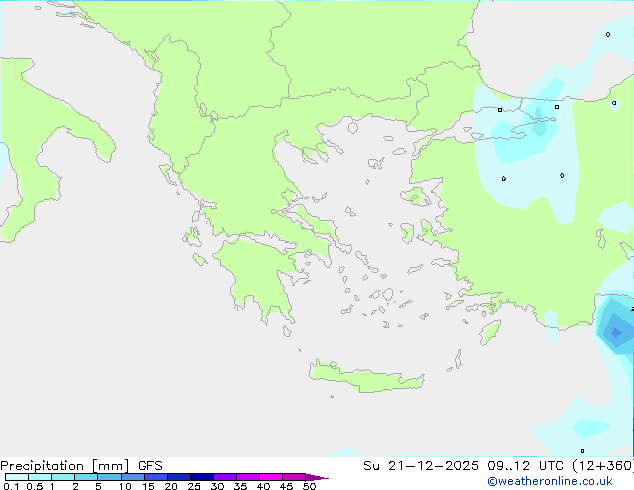Click the '0.1' legend value
This screenshot has height=490, width=634.
click(x=11, y=486)
